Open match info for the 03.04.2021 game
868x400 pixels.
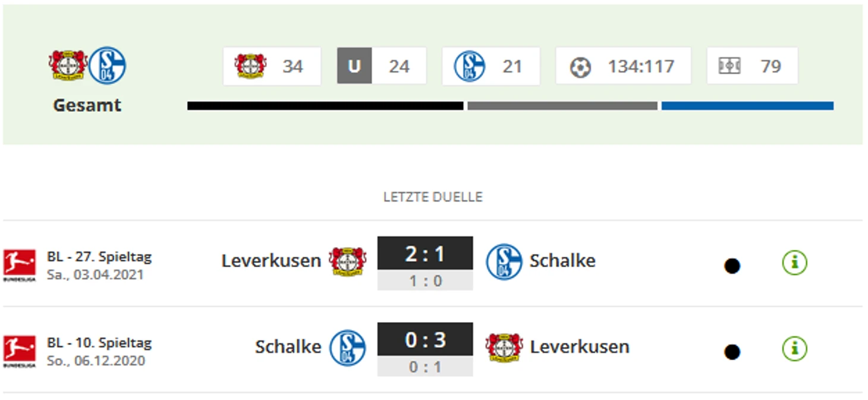pyautogui.click(x=794, y=262)
